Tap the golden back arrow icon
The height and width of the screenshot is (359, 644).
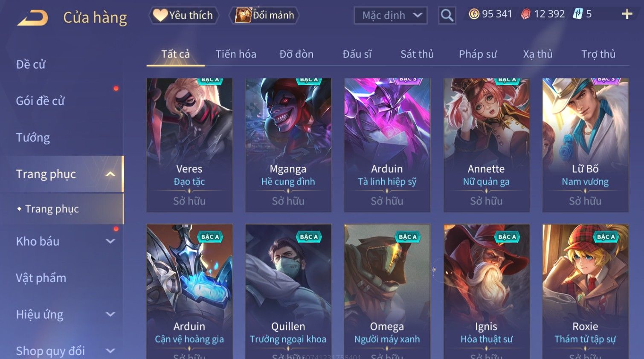click(33, 18)
